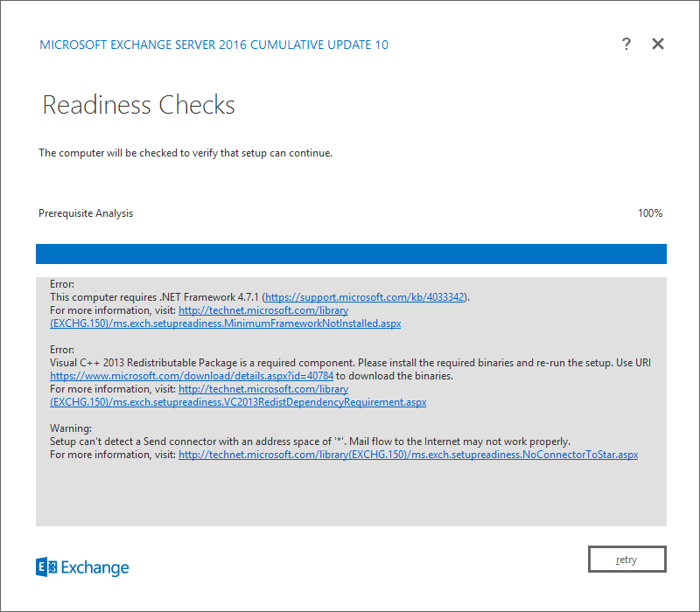Click the 'Visual C++ 2013 Redistributable Package' error text
Viewport: 700px width, 612px height.
[350, 363]
